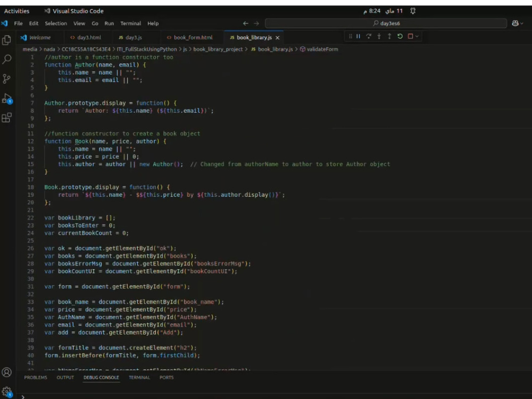Image resolution: width=532 pixels, height=399 pixels.
Task: Go forward using navigation arrow
Action: point(256,23)
